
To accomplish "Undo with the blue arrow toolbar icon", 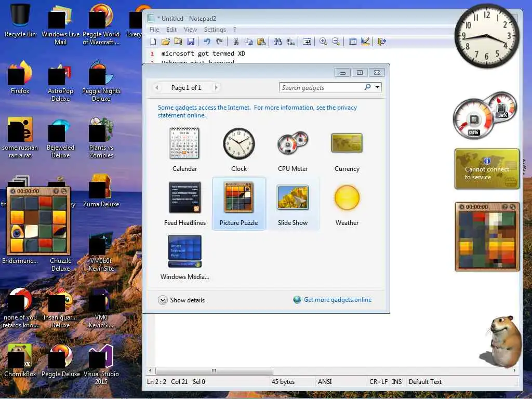I will pyautogui.click(x=207, y=42).
